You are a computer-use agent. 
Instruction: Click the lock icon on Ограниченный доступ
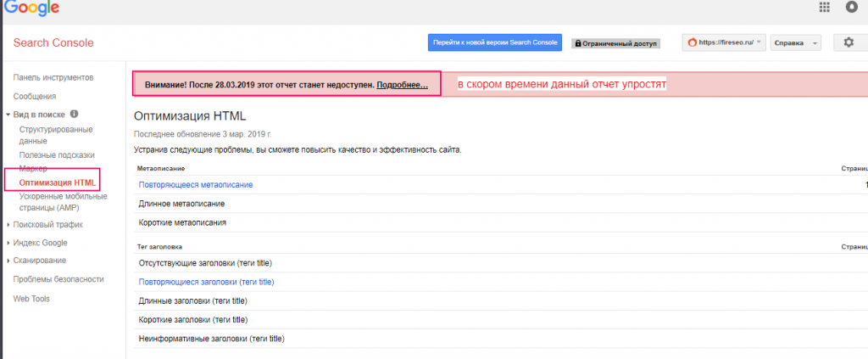(577, 43)
